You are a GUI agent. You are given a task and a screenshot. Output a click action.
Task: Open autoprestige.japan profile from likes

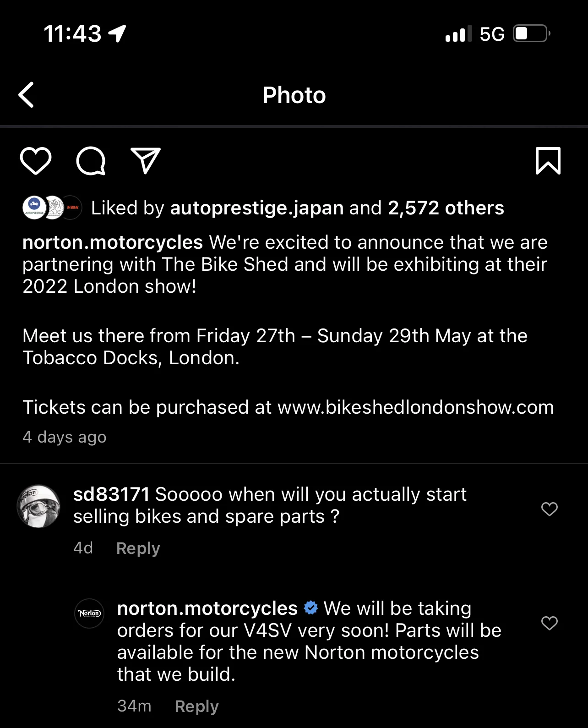point(256,208)
